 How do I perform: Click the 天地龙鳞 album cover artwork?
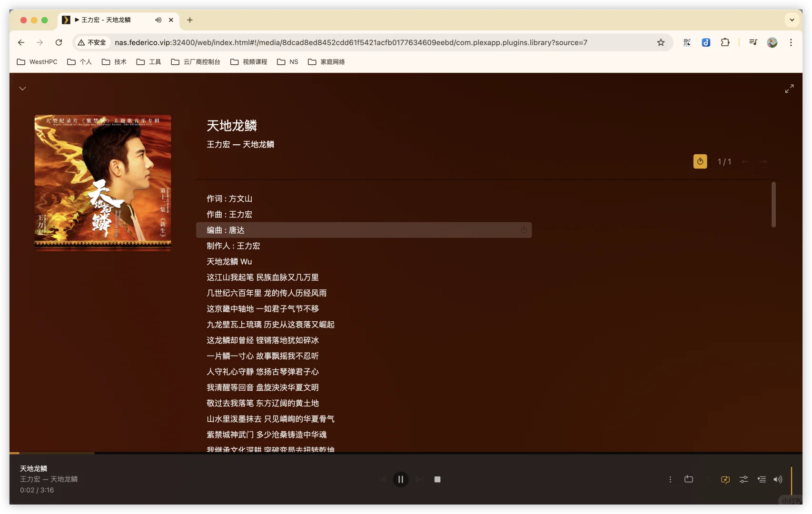[102, 182]
